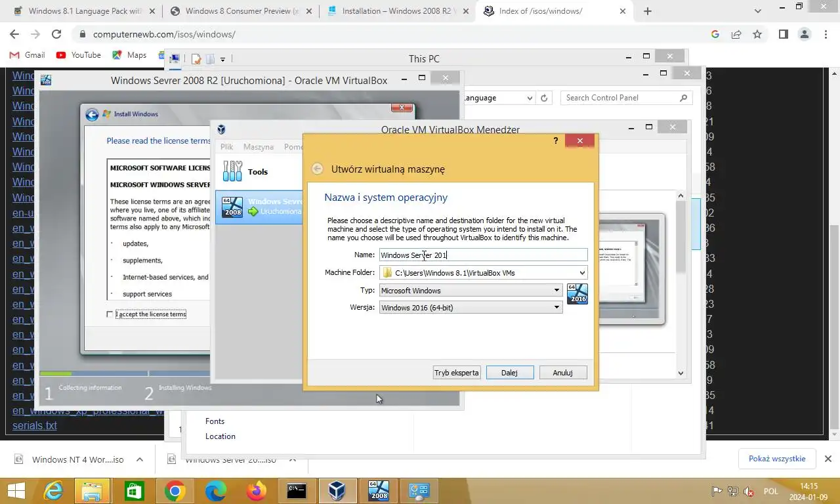Open the Gmail bookmark
This screenshot has height=504, width=840.
(x=28, y=55)
